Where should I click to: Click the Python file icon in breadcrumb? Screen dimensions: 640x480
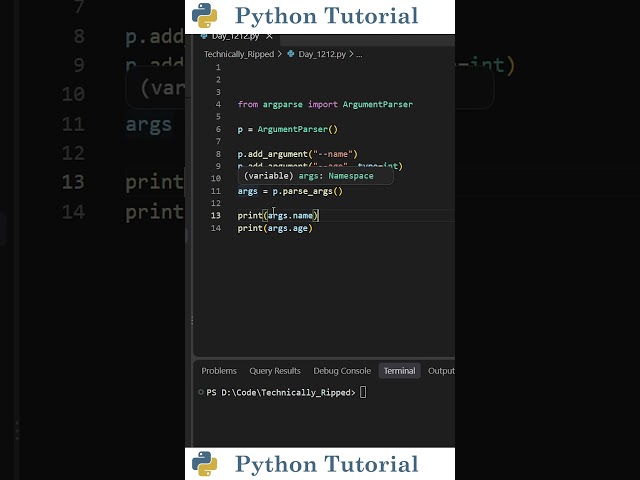pos(291,54)
